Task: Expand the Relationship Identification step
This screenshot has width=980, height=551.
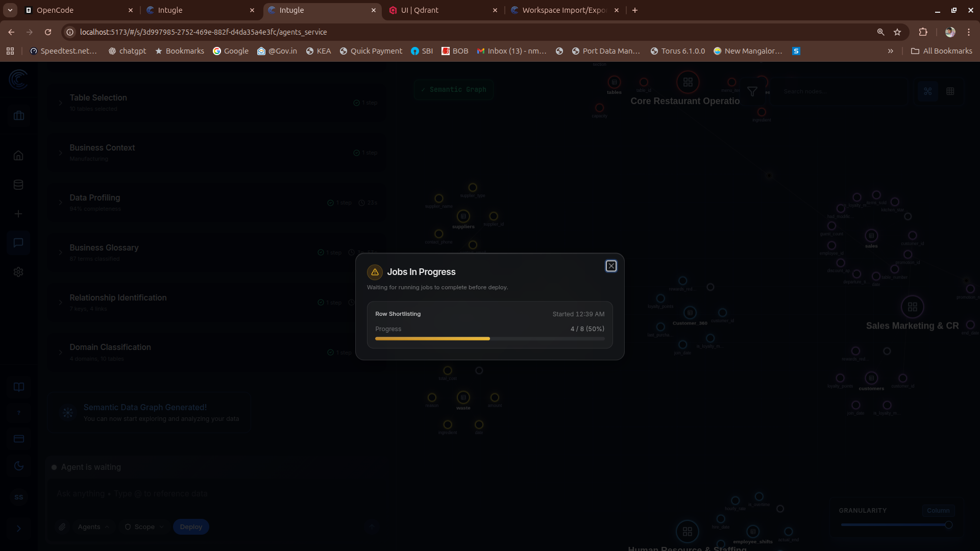Action: (60, 303)
